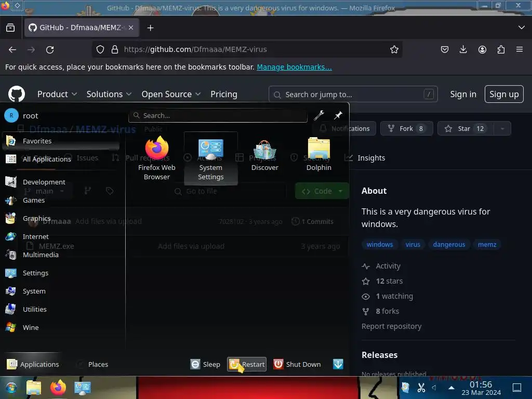Star the MEMZ-virus repository
Screen dimensions: 532x399
(465, 129)
